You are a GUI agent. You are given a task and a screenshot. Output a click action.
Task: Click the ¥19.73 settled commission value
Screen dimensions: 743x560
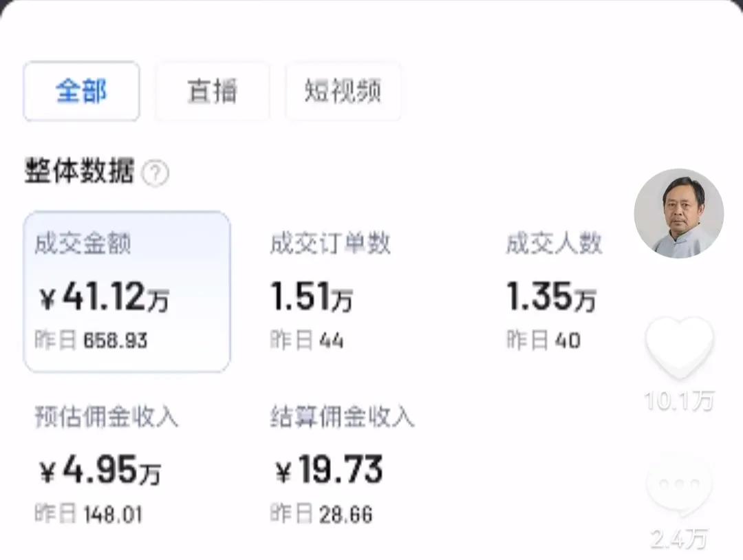click(x=329, y=471)
